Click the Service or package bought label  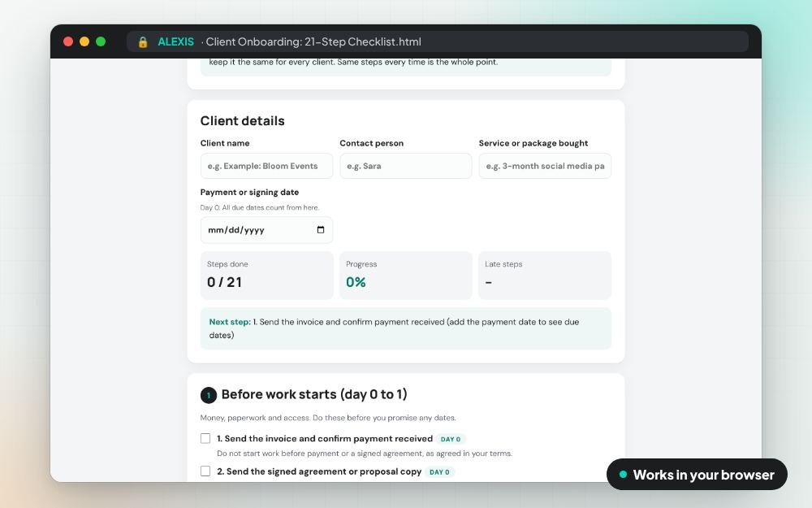click(x=533, y=143)
